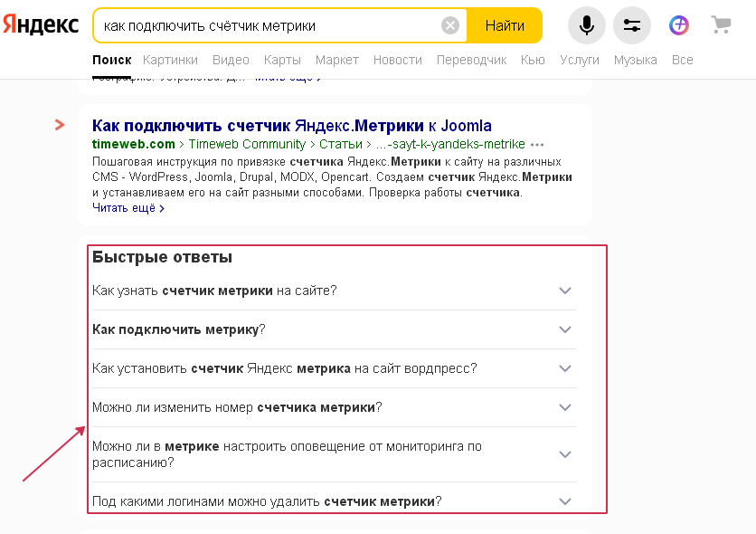Click the three-dots menu beside the timeweb URL
Viewport: 756px width, 534px height.
(x=536, y=145)
